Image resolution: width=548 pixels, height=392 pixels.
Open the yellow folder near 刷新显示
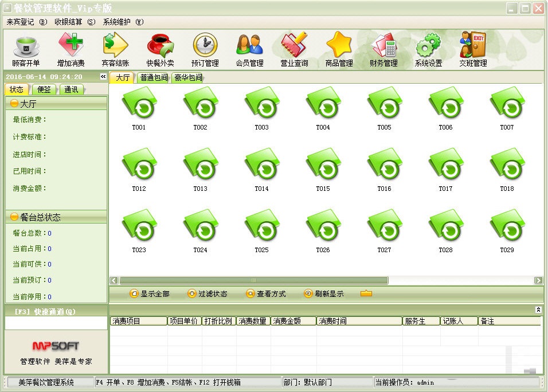pos(367,293)
